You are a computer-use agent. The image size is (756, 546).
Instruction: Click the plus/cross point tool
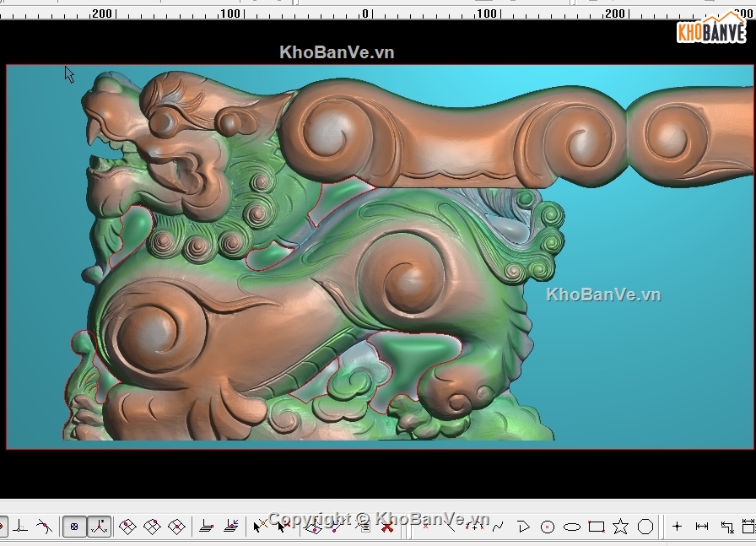click(x=677, y=527)
